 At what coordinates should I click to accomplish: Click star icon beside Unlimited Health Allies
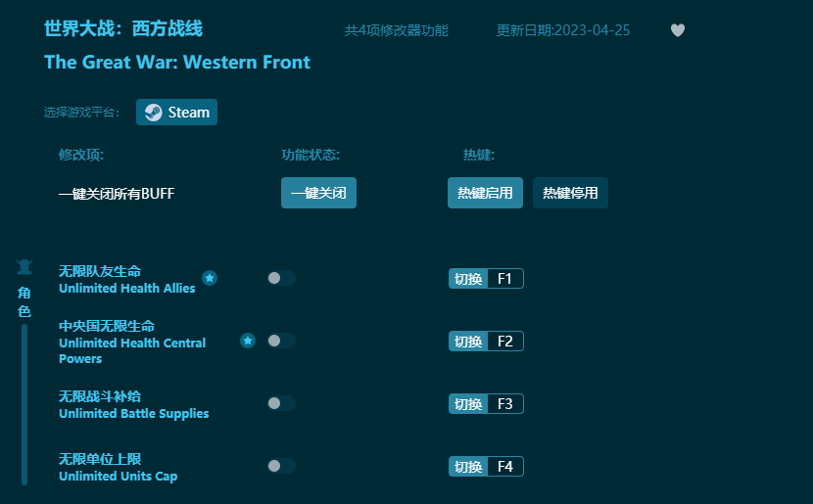[x=210, y=278]
